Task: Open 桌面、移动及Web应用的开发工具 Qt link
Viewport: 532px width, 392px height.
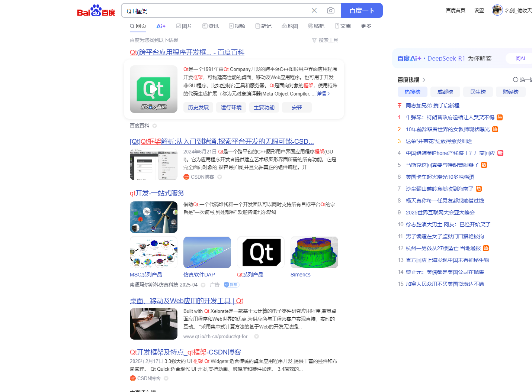Action: pyautogui.click(x=186, y=301)
